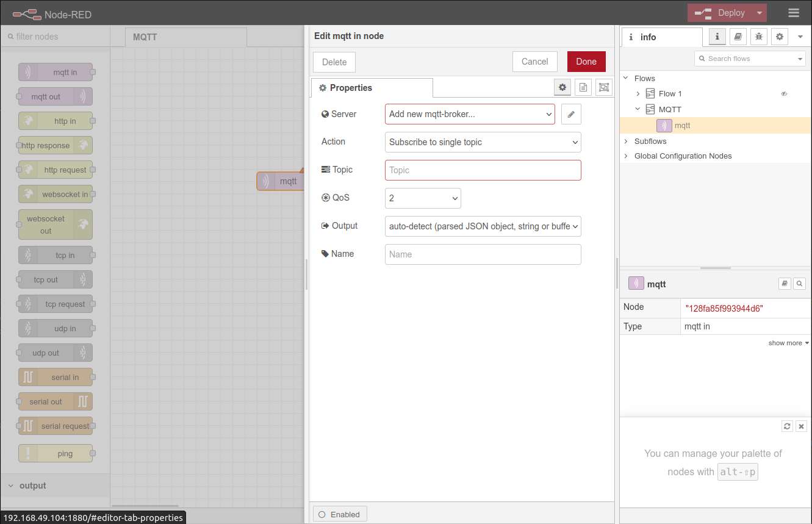Image resolution: width=812 pixels, height=524 pixels.
Task: Expand the Subflows tree section
Action: [626, 142]
